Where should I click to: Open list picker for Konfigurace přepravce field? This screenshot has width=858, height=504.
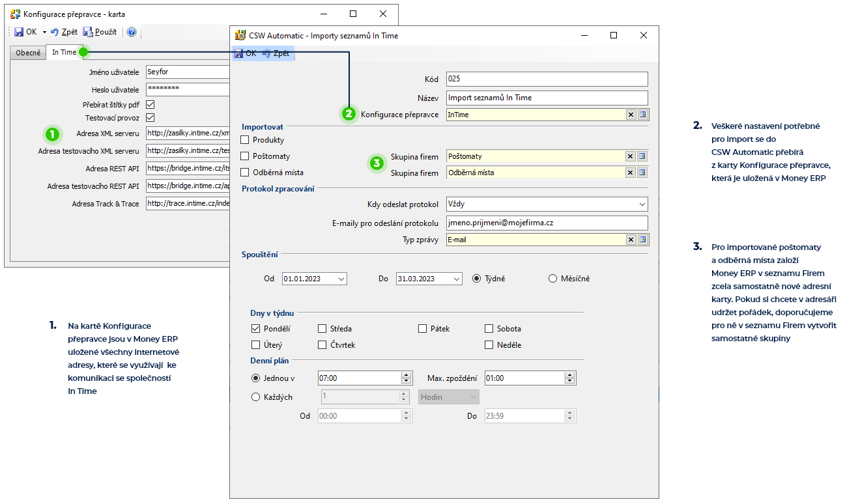[x=642, y=115]
